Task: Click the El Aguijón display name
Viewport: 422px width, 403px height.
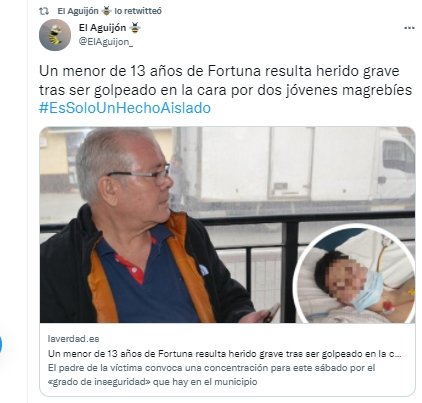Action: (102, 28)
